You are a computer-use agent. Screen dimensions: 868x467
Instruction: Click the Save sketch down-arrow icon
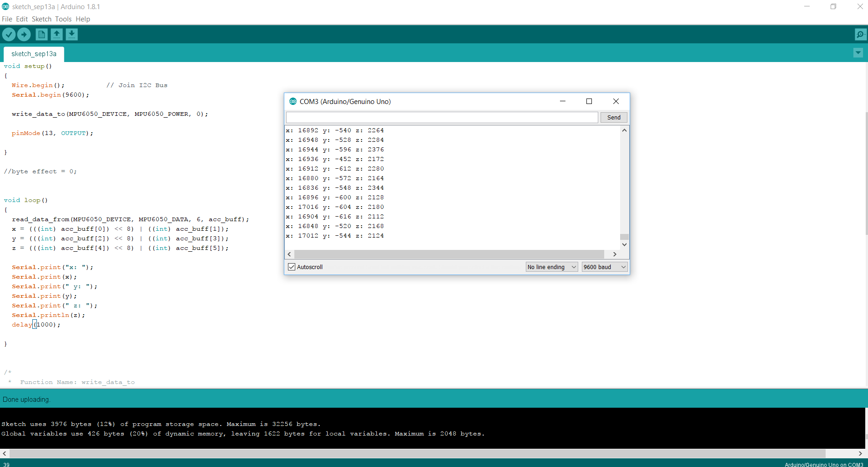pos(72,34)
